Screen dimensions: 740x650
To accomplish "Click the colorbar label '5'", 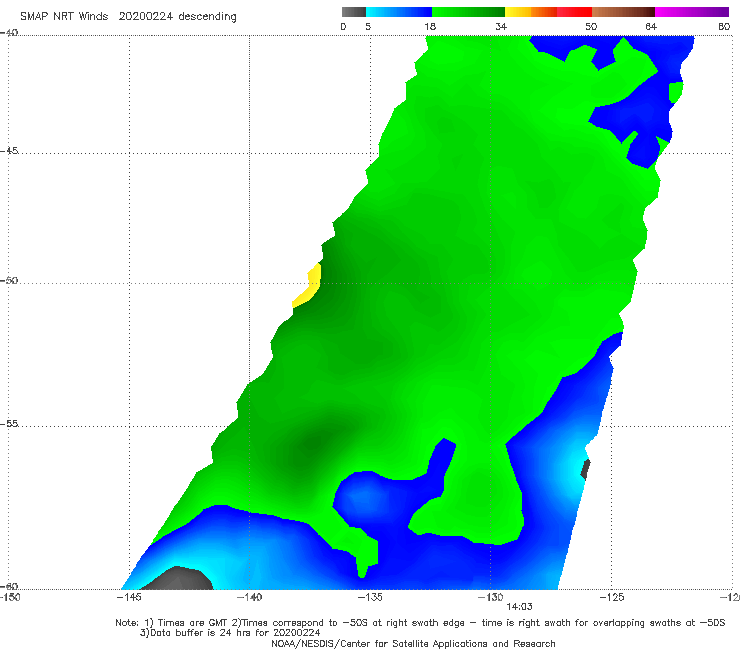I will point(368,26).
